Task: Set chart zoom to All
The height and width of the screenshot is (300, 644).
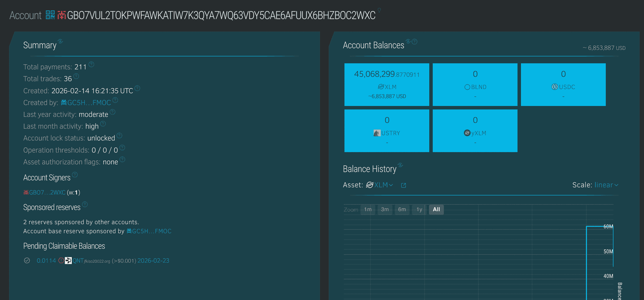Action: tap(436, 209)
